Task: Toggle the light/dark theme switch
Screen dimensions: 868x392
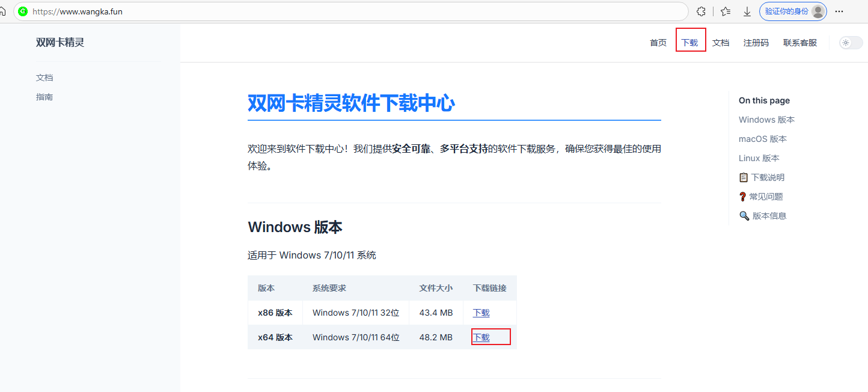Action: (851, 42)
